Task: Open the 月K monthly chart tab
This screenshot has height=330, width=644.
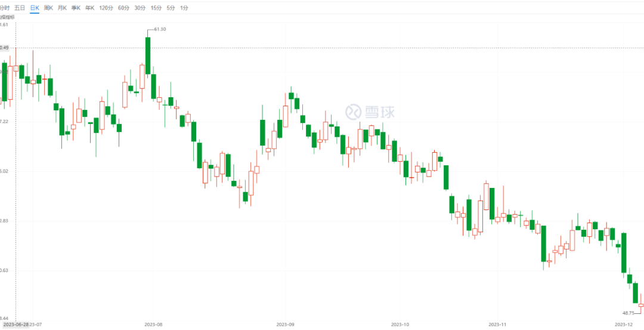Action: pos(62,8)
